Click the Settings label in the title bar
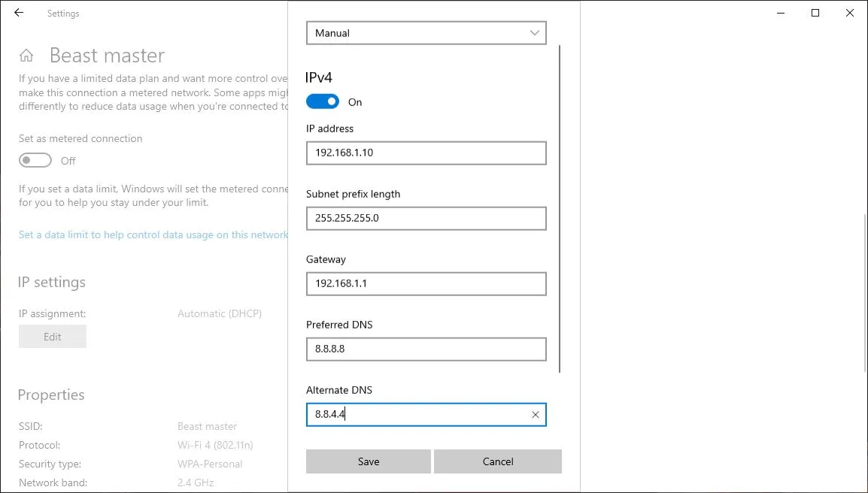868x493 pixels. tap(63, 13)
